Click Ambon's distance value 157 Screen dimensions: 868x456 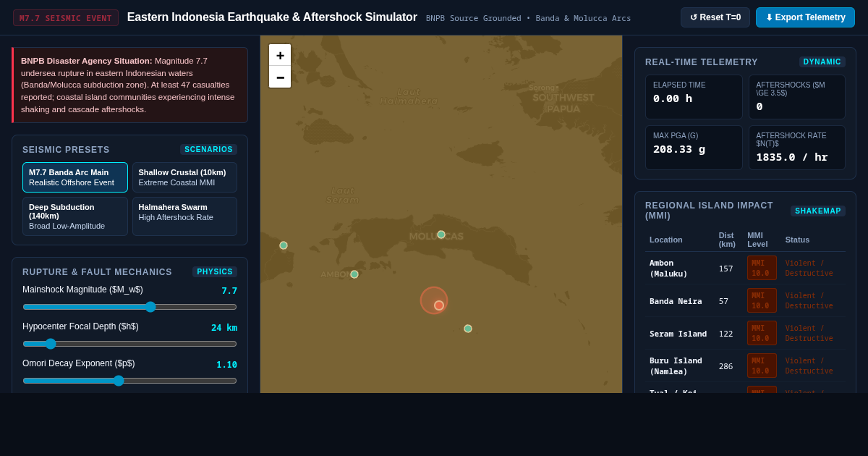pos(726,269)
